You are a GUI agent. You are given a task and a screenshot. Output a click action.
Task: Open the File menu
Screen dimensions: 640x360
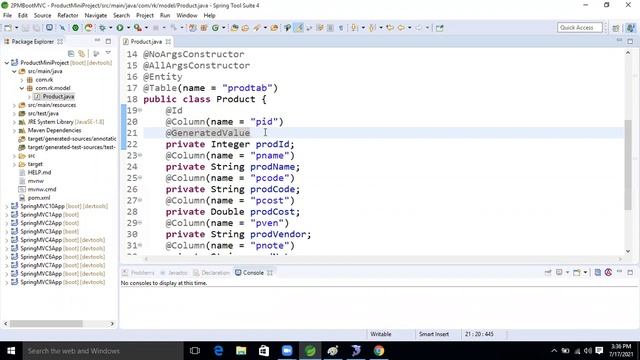[7, 16]
